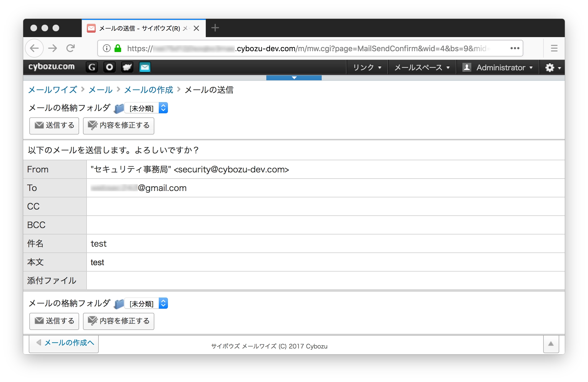Screen dimensions: 588x382
Task: Go to メールの作成 breadcrumb link
Action: [x=149, y=90]
